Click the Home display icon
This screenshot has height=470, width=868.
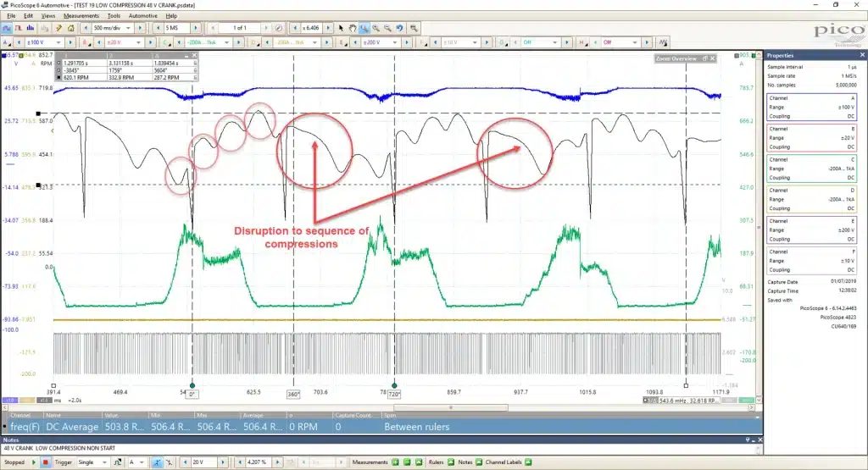(x=71, y=28)
